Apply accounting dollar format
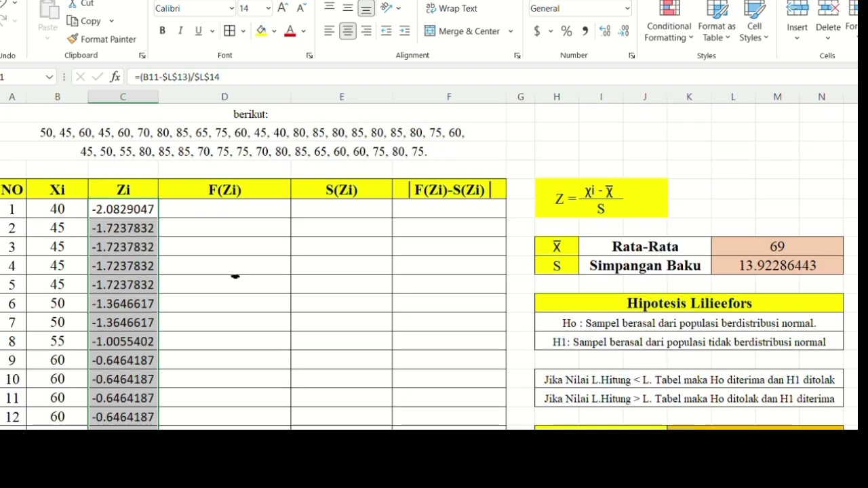This screenshot has height=488, width=868. coord(537,31)
